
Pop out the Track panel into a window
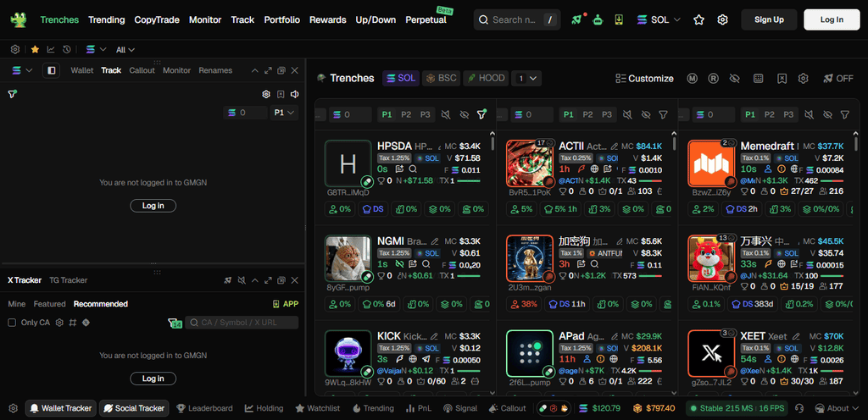tap(281, 71)
